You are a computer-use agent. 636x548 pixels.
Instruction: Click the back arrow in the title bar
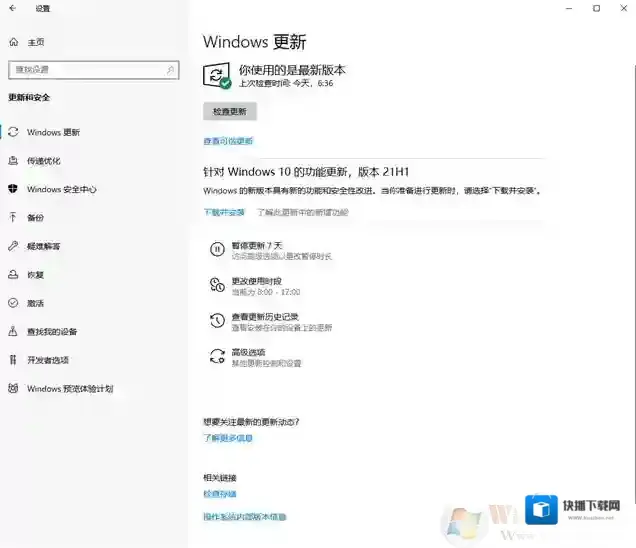point(14,9)
